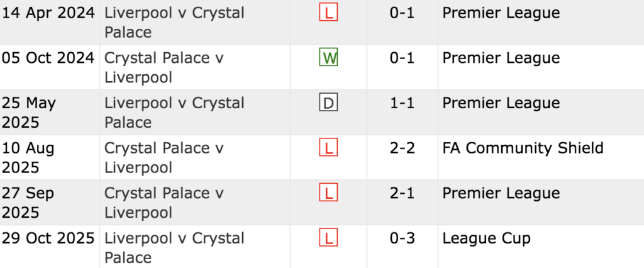Open the 29 Oct 2025 Liverpool v Crystal Palace match
The height and width of the screenshot is (268, 644).
174,247
